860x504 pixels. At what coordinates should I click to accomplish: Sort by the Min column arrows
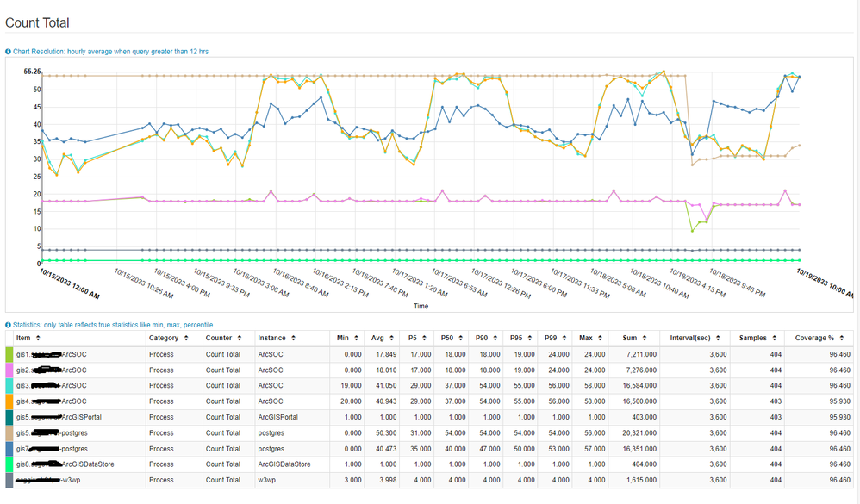(357, 339)
